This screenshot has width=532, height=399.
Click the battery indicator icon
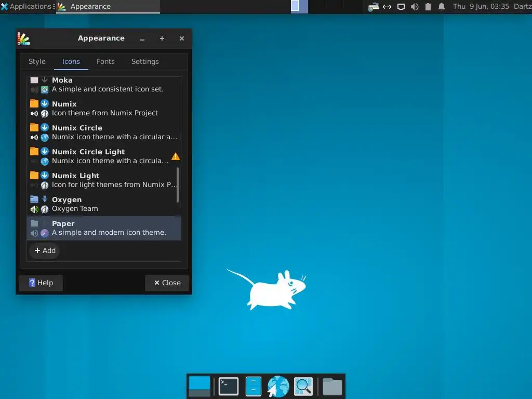(428, 6)
